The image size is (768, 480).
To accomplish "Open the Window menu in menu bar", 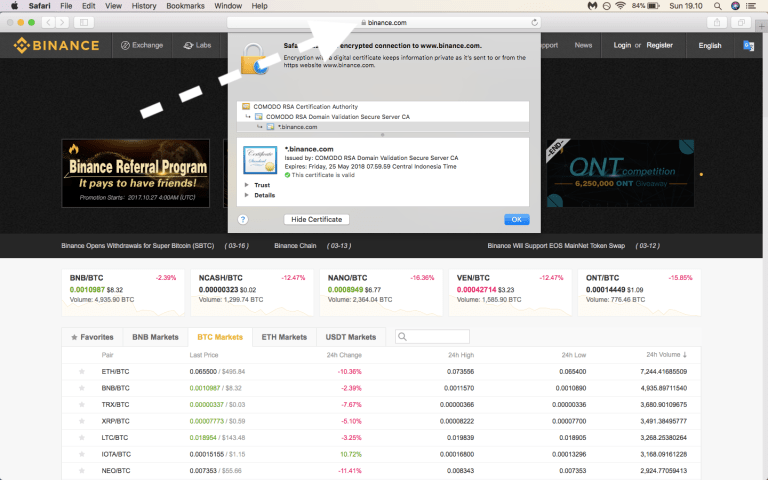I will [x=228, y=6].
